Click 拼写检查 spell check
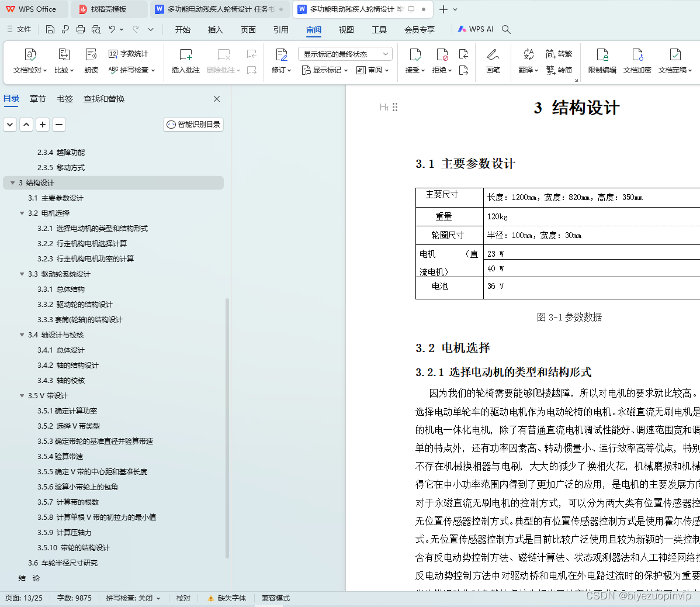 (131, 70)
